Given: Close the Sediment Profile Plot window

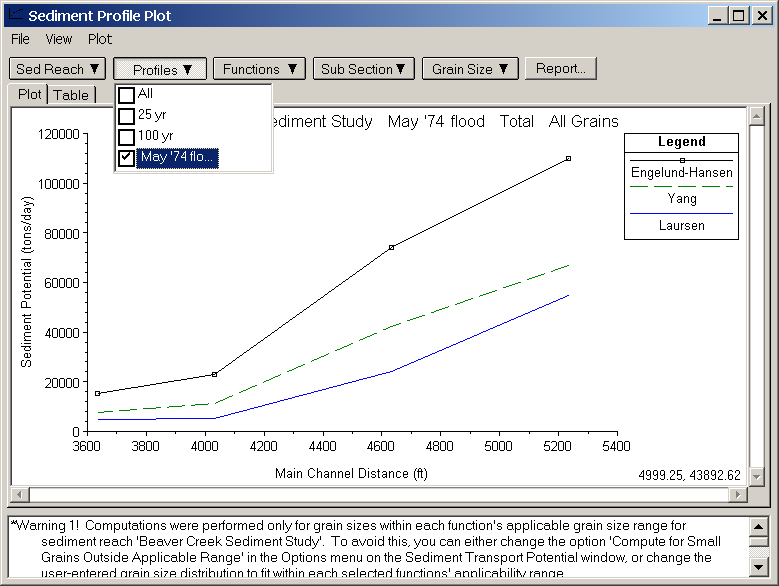Looking at the screenshot, I should point(759,16).
